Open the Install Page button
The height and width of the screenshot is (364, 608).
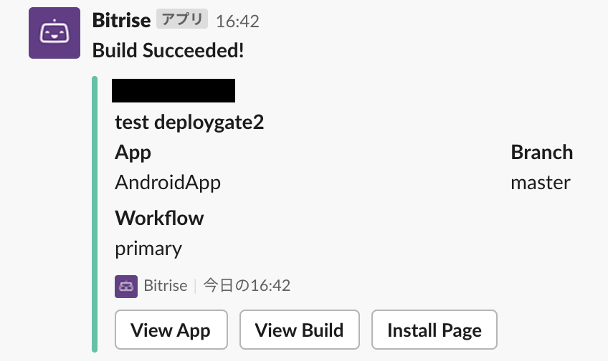click(434, 330)
